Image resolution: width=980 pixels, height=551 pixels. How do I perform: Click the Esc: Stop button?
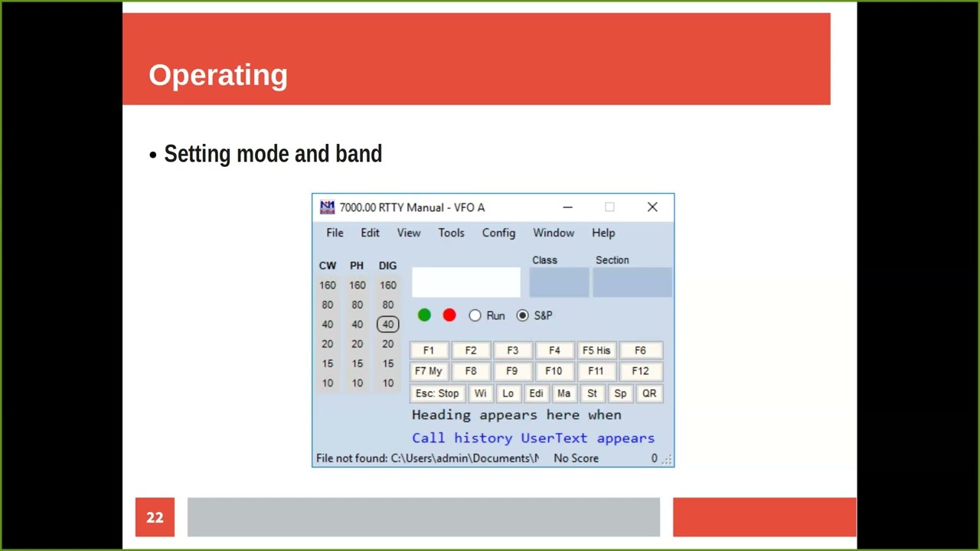[437, 393]
